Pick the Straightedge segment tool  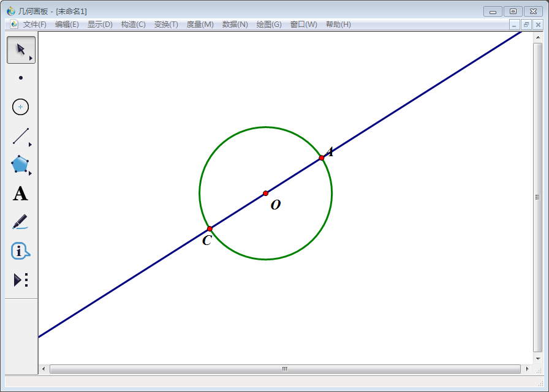pos(20,136)
